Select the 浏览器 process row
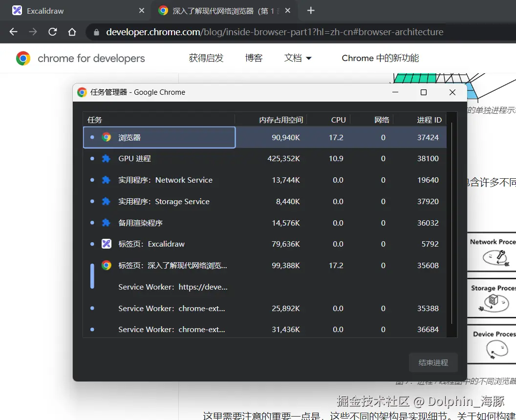Viewport: 516px width, 420px height. point(265,138)
